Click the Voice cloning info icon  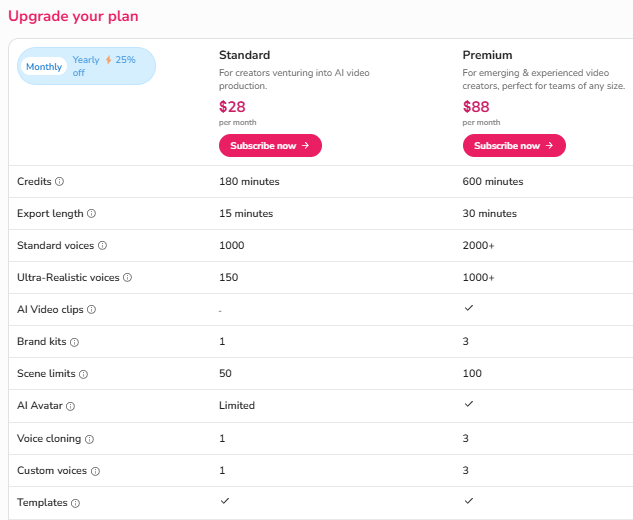90,439
